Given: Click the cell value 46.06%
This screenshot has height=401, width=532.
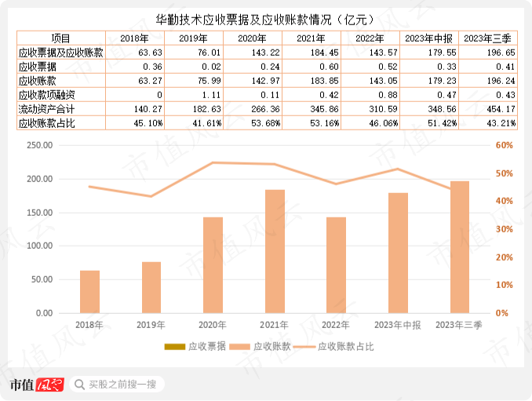Looking at the screenshot, I should pos(384,123).
